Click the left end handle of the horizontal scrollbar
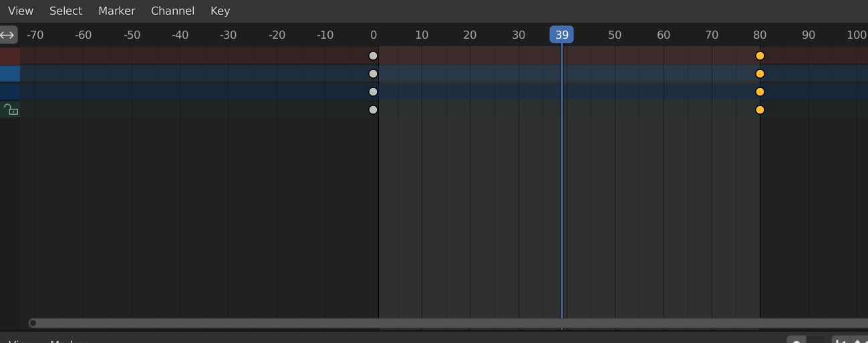Screen dimensions: 868x343 [x=33, y=323]
